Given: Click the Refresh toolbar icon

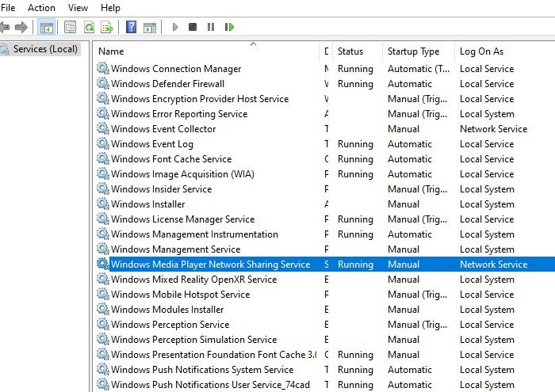Looking at the screenshot, I should (89, 27).
